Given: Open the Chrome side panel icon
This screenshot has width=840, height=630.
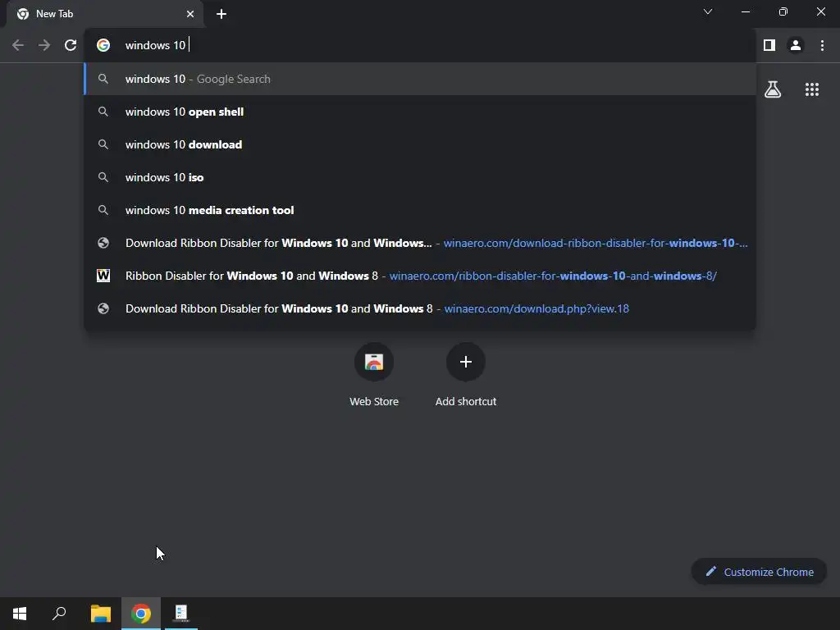Looking at the screenshot, I should pos(769,45).
